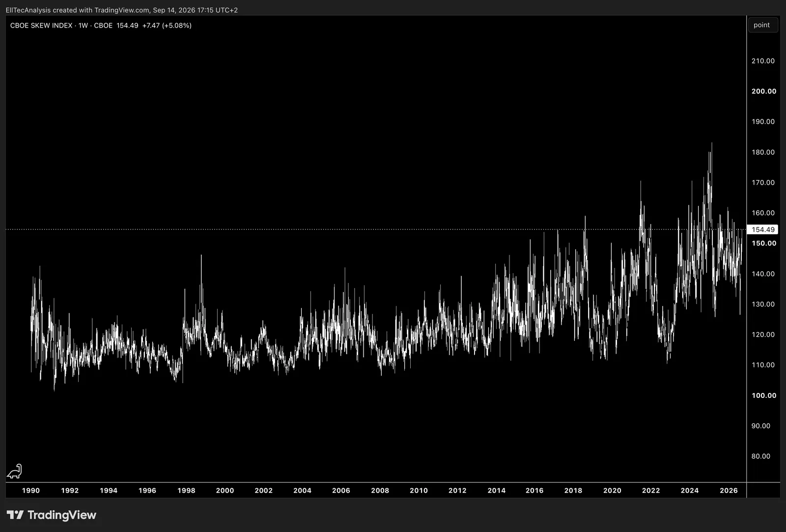Select the CBOE SKEW INDEX symbol title
This screenshot has height=532, width=786.
[x=41, y=26]
